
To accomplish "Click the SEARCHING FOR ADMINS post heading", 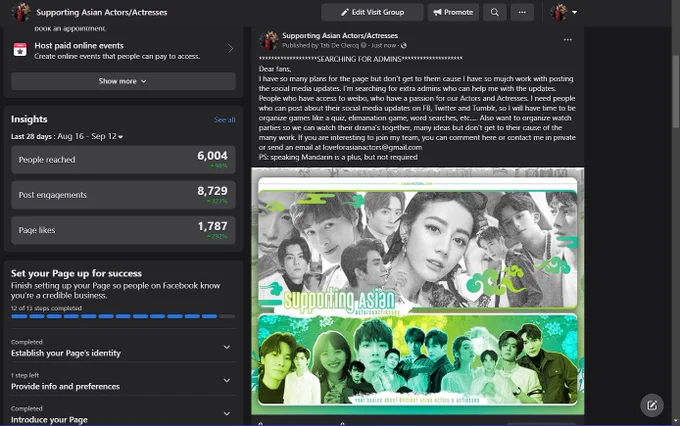I will 359,59.
